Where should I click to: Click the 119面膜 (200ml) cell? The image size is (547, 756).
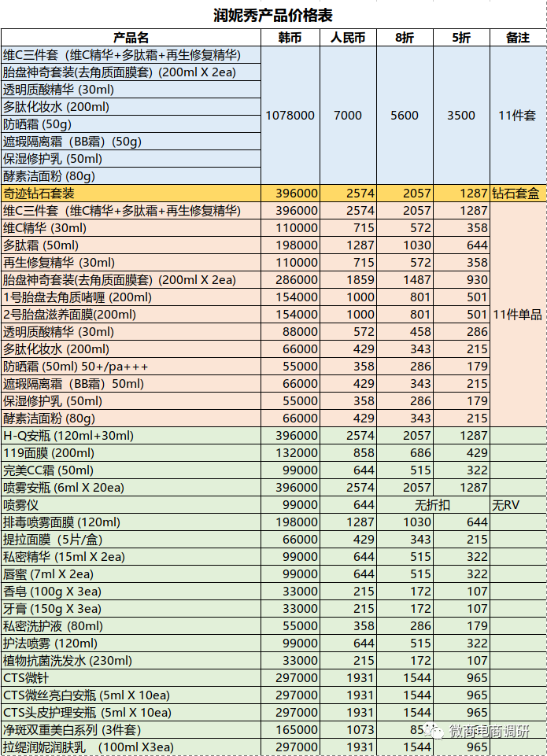click(x=131, y=453)
